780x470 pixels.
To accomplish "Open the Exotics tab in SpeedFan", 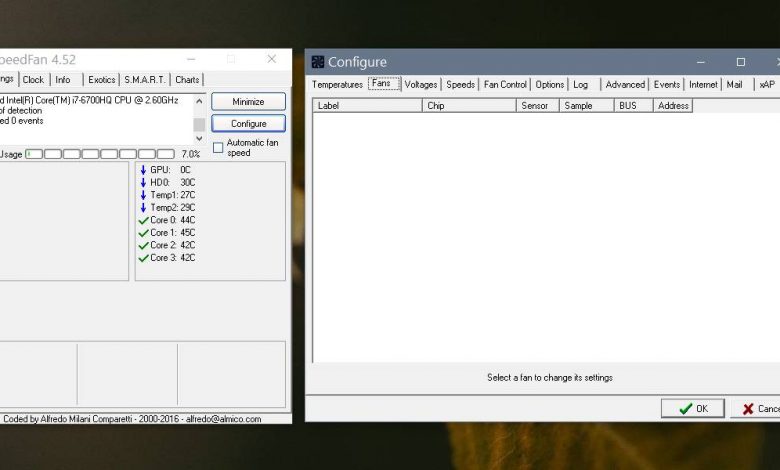I will pos(101,80).
